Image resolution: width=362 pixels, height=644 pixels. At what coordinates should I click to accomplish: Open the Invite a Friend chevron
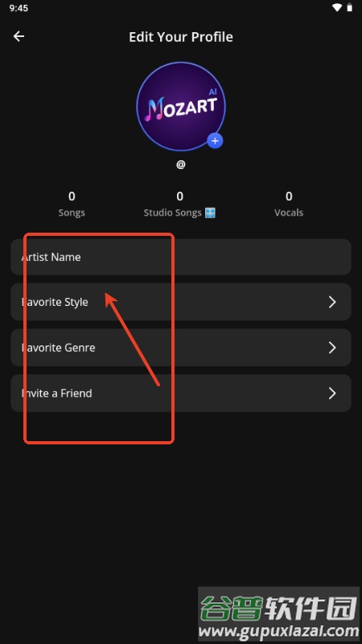click(332, 394)
